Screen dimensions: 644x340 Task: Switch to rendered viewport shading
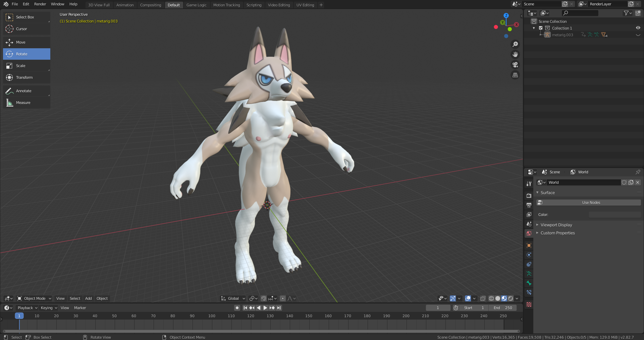511,298
